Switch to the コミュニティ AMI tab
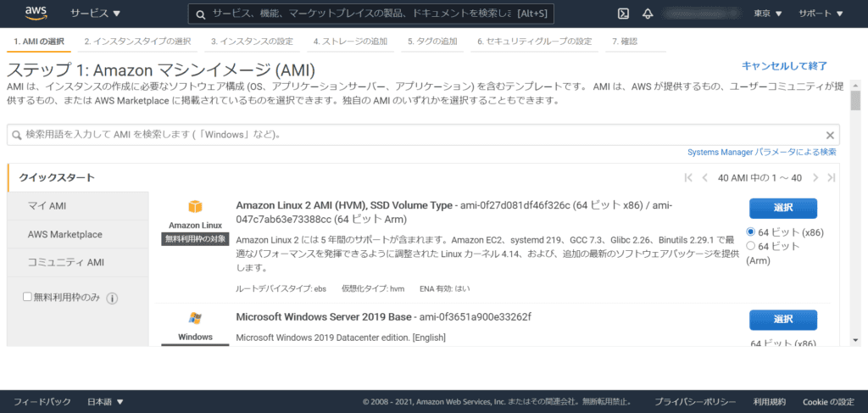Screen dimensions: 868x413 click(x=65, y=262)
